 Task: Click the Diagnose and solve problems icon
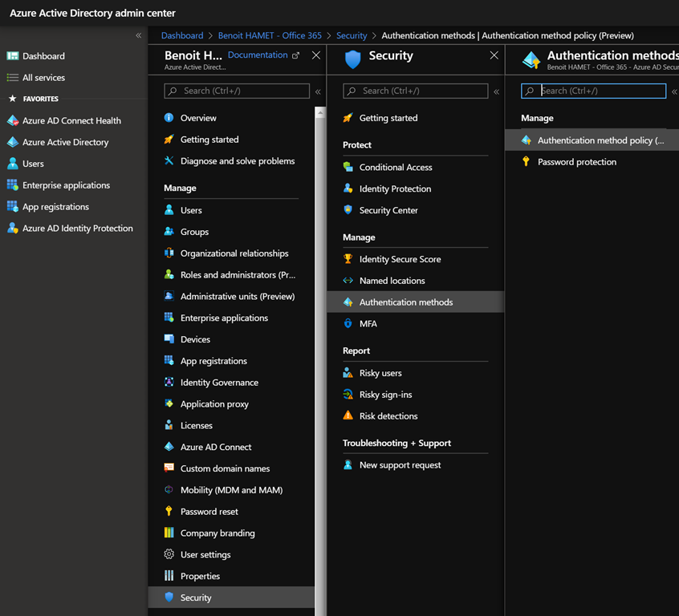tap(169, 161)
